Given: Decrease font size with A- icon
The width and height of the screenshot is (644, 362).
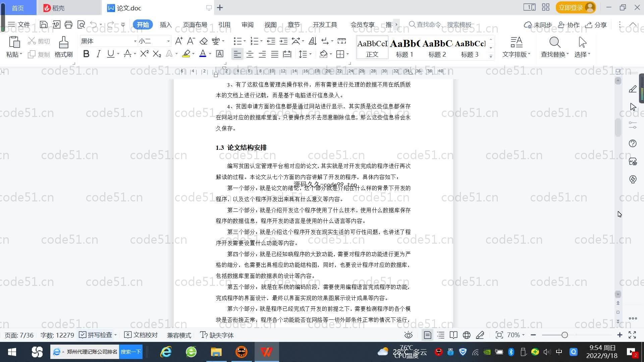Looking at the screenshot, I should tap(191, 41).
